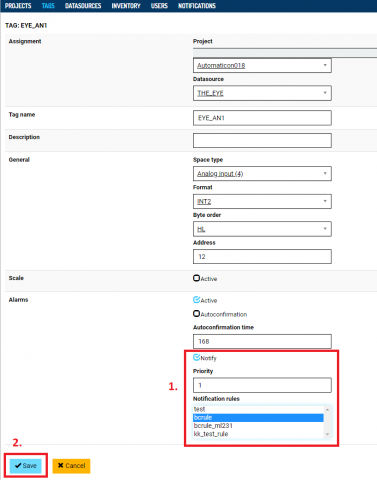377x480 pixels.
Task: Click the Priority input field
Action: [262, 385]
